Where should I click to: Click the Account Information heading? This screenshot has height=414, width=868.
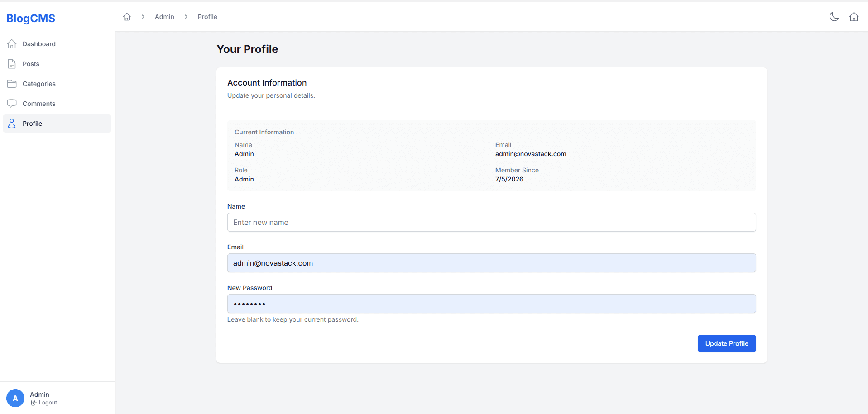(x=267, y=83)
